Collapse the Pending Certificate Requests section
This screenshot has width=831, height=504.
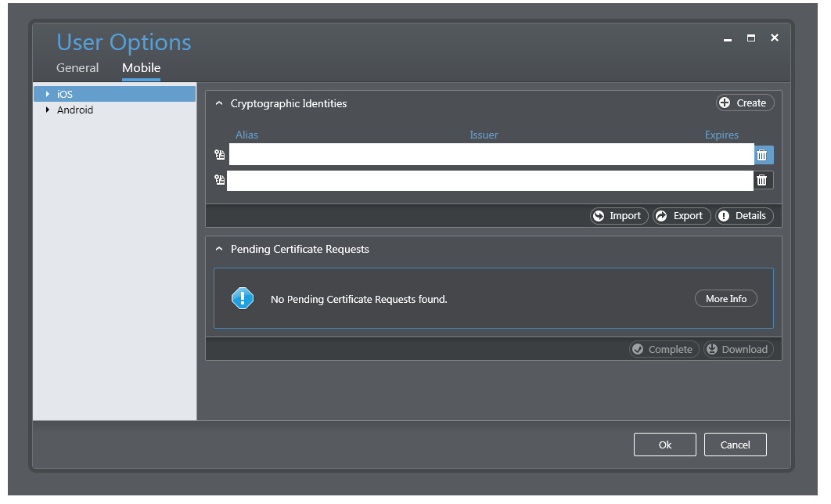pos(219,249)
